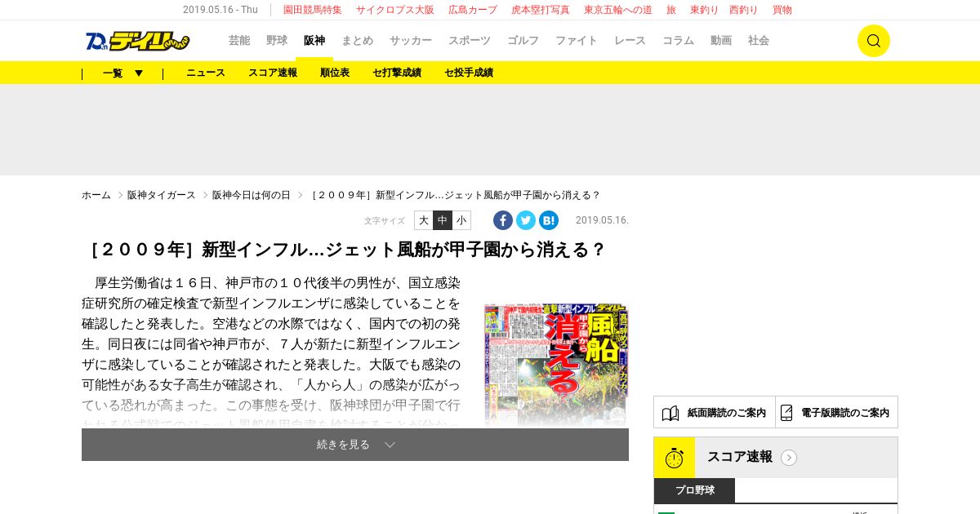
Task: Click 紙面購読のご案内 button
Action: 715,413
